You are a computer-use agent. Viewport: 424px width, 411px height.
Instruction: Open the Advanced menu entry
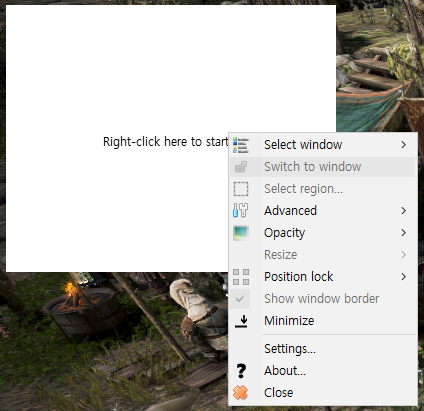(x=323, y=211)
